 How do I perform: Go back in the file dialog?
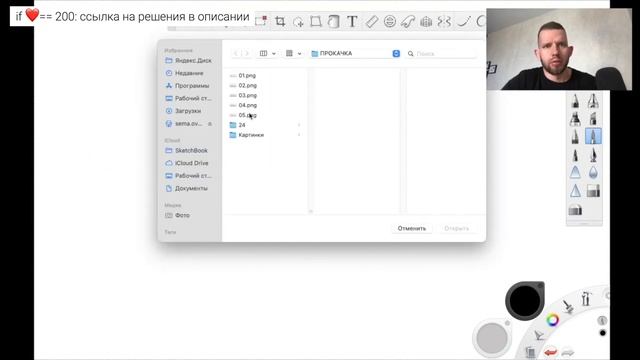coord(236,53)
